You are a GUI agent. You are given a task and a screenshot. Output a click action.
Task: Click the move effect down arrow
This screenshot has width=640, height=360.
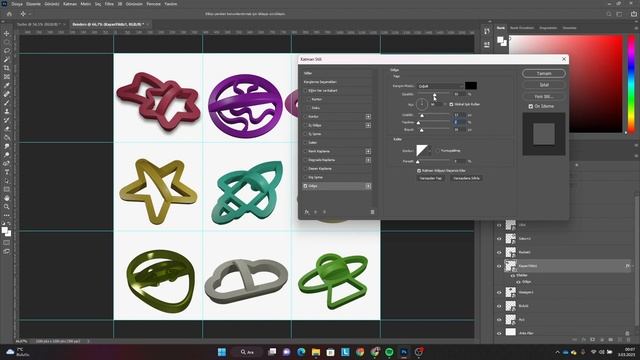[324, 212]
